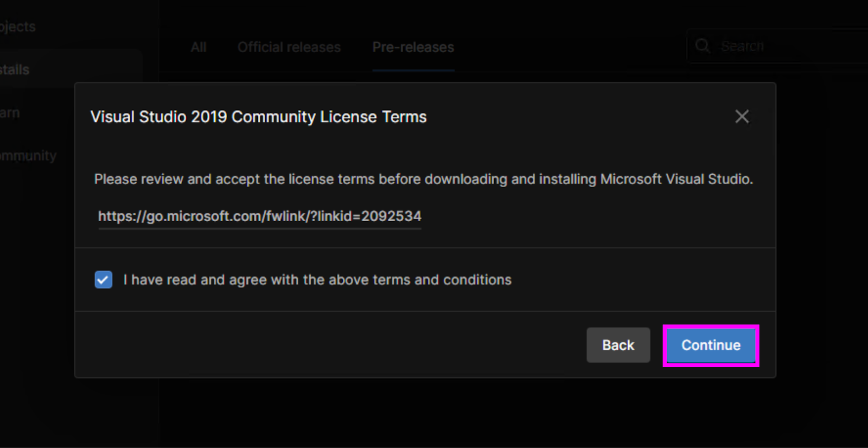Screen dimensions: 868x448
Task: Click the 'I have read and agree' label
Action: coord(317,280)
